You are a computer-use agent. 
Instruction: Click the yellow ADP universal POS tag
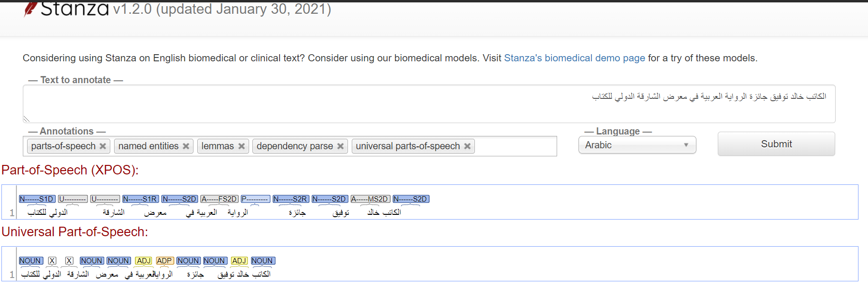click(x=164, y=261)
